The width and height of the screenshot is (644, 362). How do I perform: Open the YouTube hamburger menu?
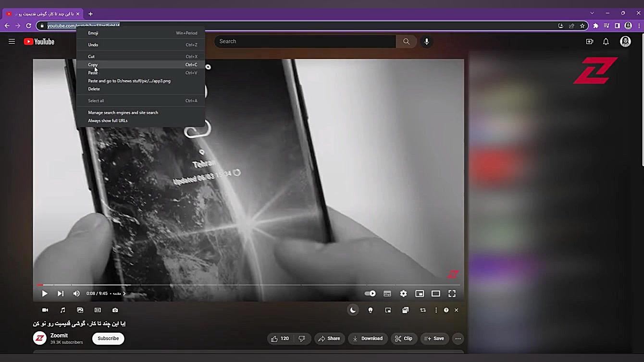tap(12, 41)
